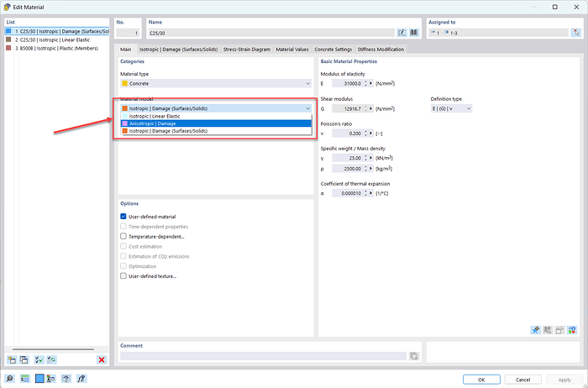Click red delete X in list toolbar
The width and height of the screenshot is (588, 388).
pos(102,359)
